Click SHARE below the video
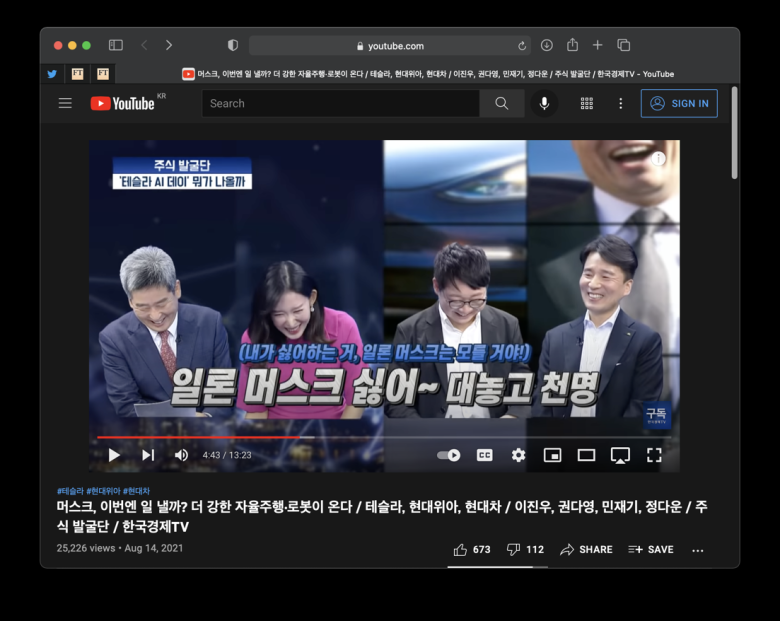This screenshot has width=780, height=621. (586, 549)
